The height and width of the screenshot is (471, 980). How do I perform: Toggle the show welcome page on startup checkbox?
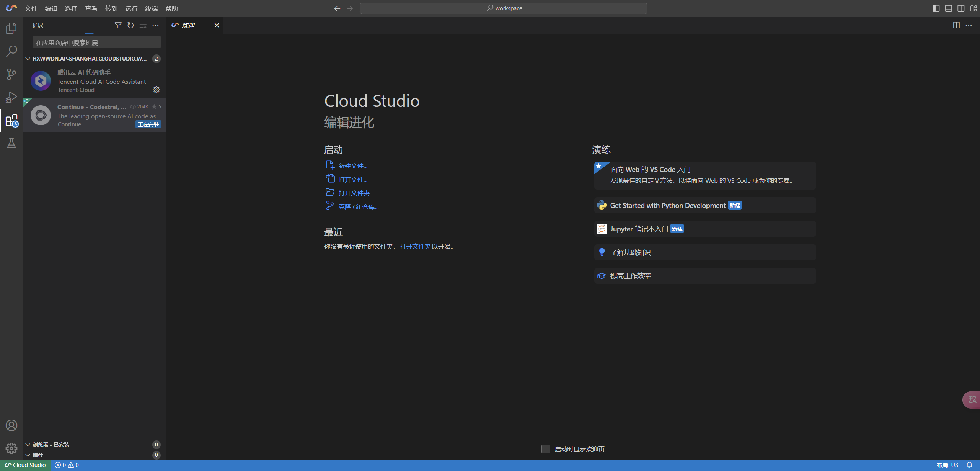pyautogui.click(x=546, y=449)
